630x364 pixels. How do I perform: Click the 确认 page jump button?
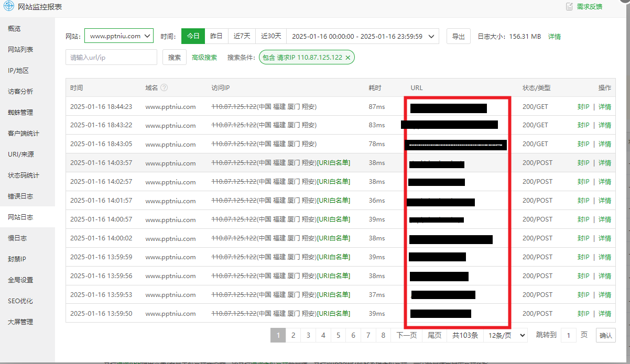606,335
